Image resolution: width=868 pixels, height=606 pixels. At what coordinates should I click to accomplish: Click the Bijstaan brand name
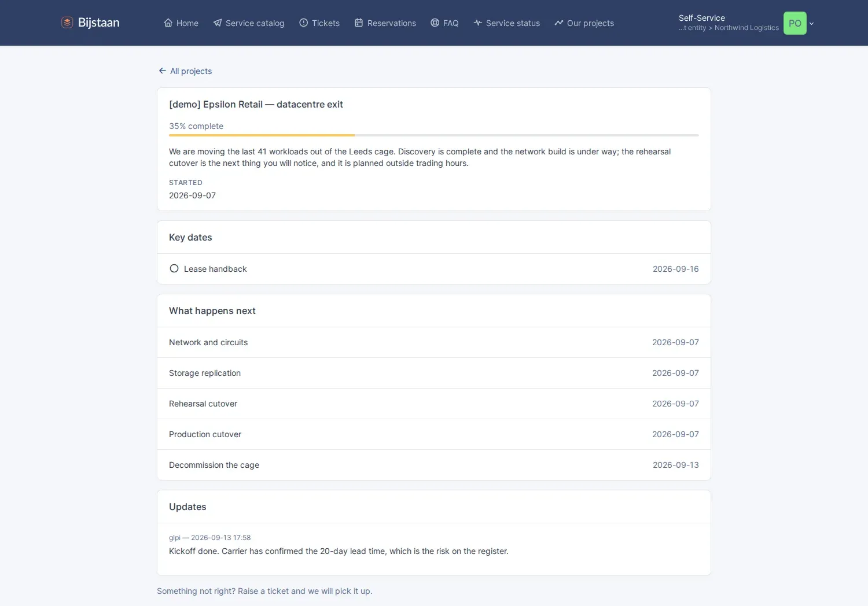coord(99,23)
